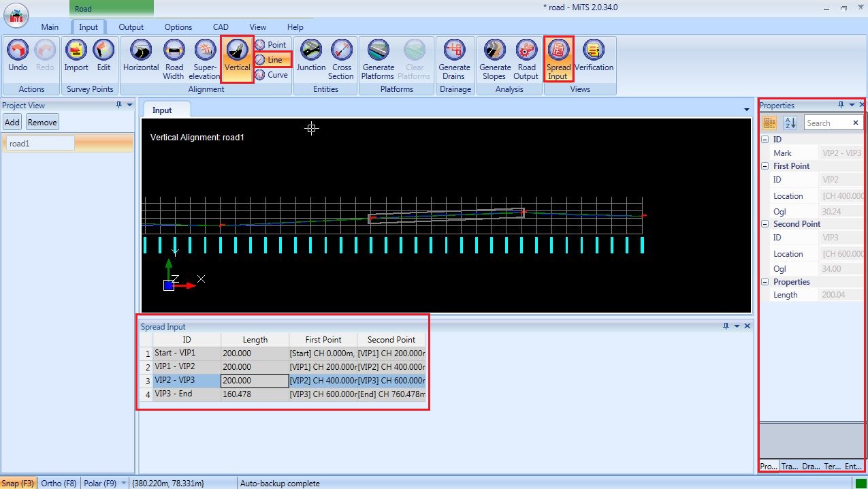Click the Generate Slopes icon
The height and width of the screenshot is (489, 868).
tap(495, 58)
